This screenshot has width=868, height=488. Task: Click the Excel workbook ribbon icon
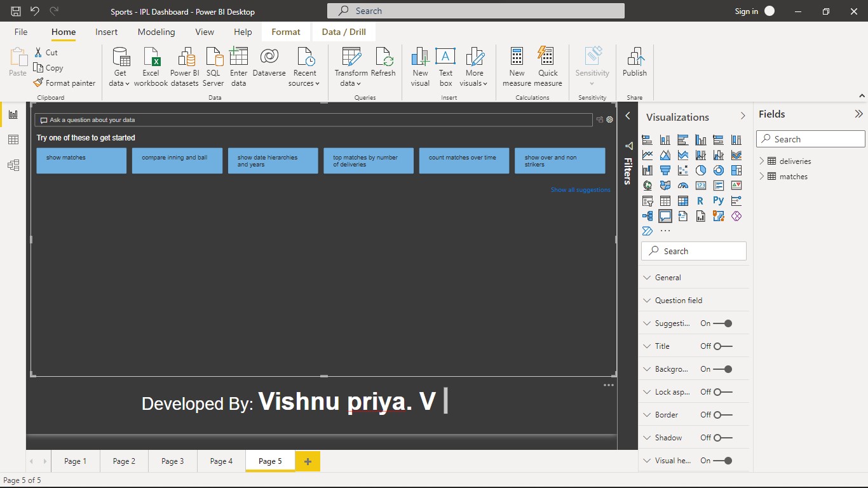coord(151,66)
